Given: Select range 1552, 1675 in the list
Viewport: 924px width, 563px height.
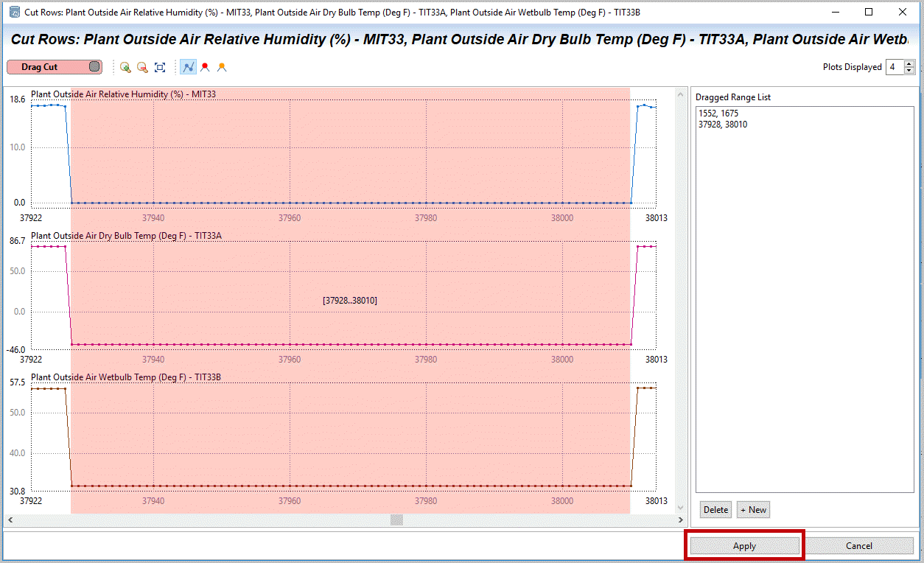Looking at the screenshot, I should pos(718,113).
